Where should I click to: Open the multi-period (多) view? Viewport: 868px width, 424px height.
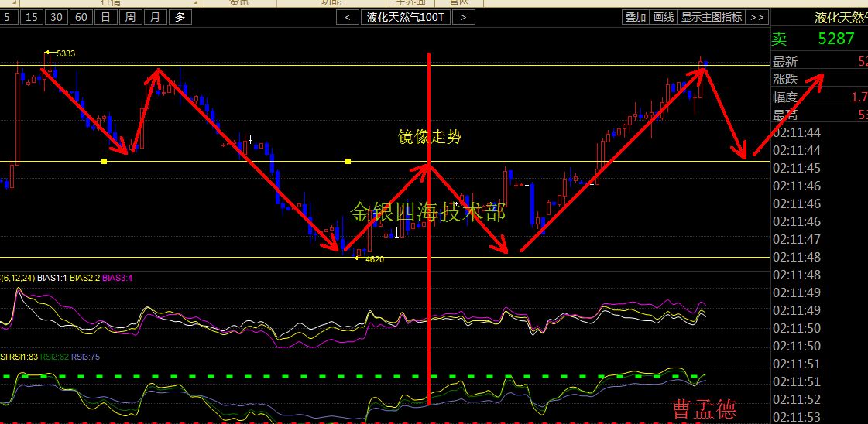[180, 17]
